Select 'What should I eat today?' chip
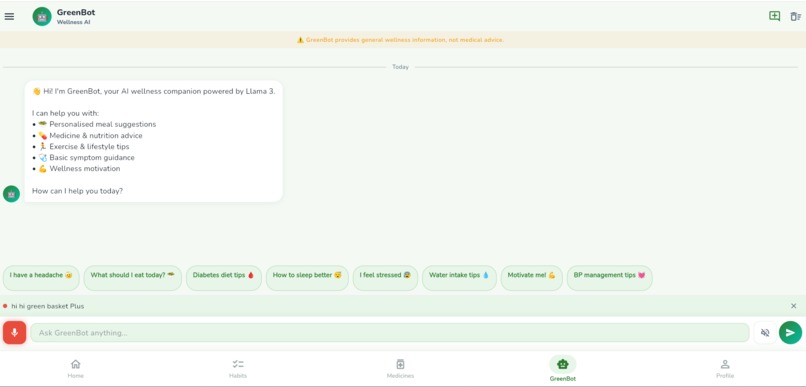The image size is (806, 387). click(133, 278)
